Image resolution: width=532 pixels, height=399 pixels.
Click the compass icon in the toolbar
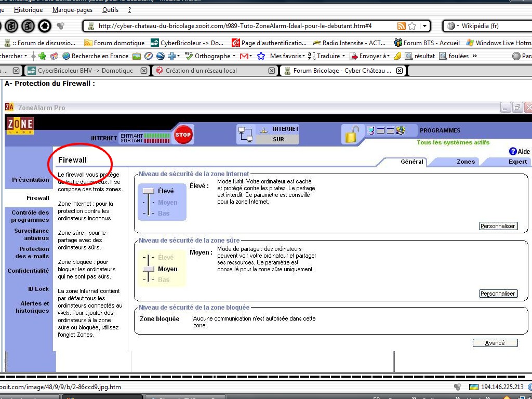pyautogui.click(x=148, y=56)
